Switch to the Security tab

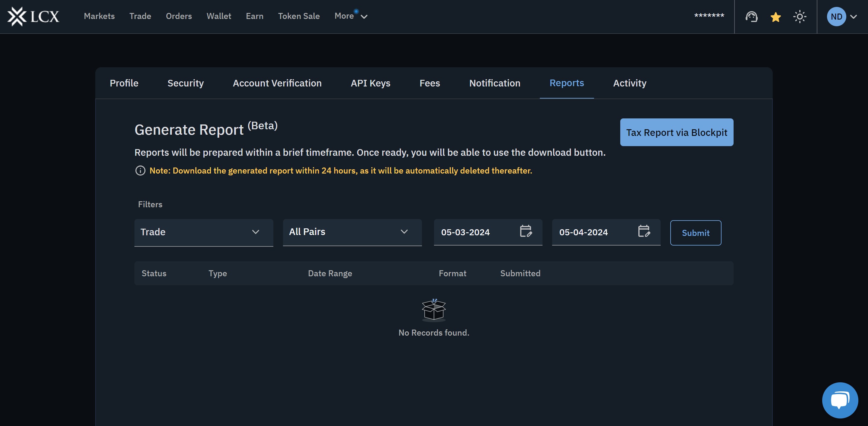(185, 83)
